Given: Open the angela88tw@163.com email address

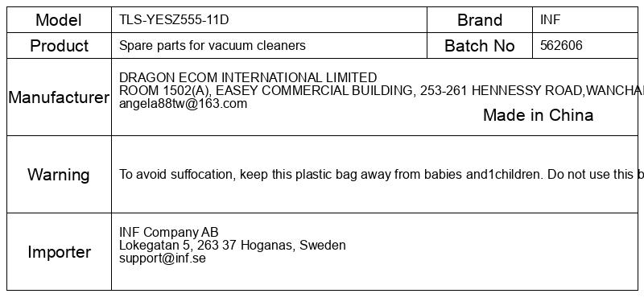Looking at the screenshot, I should [x=184, y=104].
